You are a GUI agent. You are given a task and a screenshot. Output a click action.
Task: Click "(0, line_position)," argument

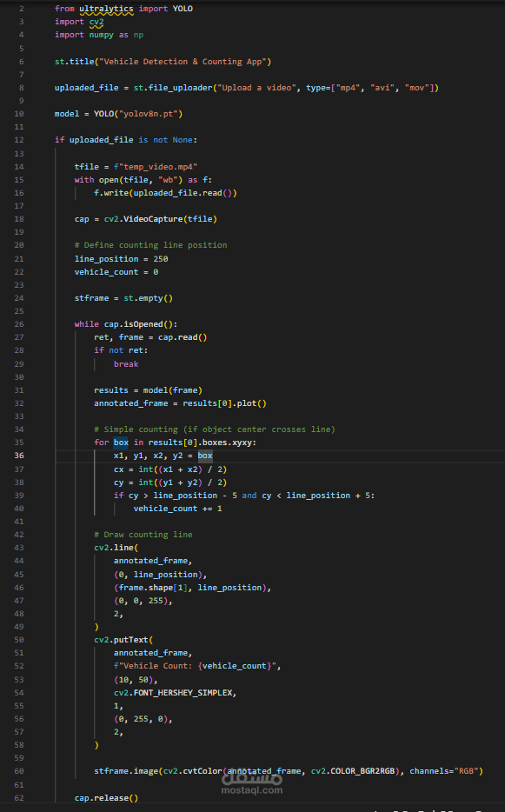coord(161,575)
